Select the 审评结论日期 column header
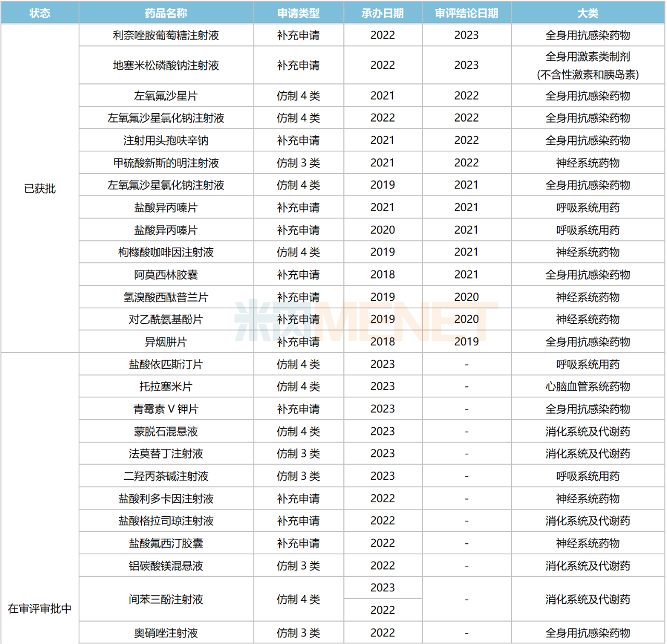 (x=466, y=13)
